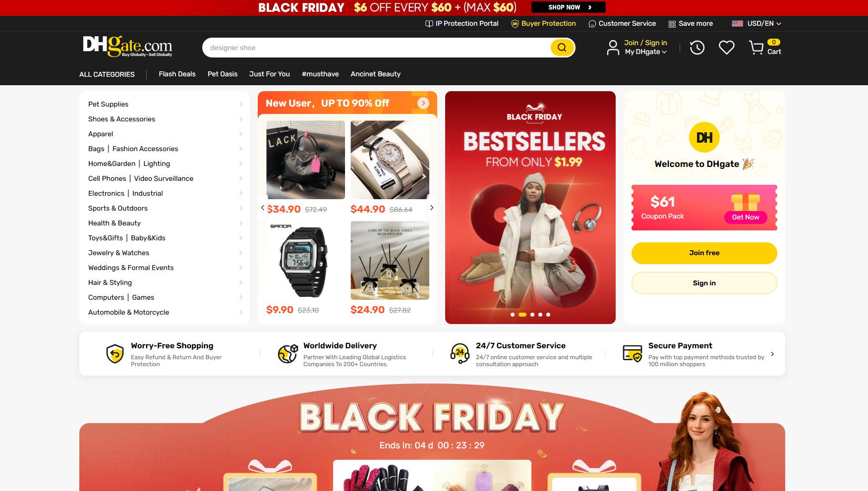The height and width of the screenshot is (491, 868).
Task: Click the Save more QR code icon
Action: [x=672, y=24]
